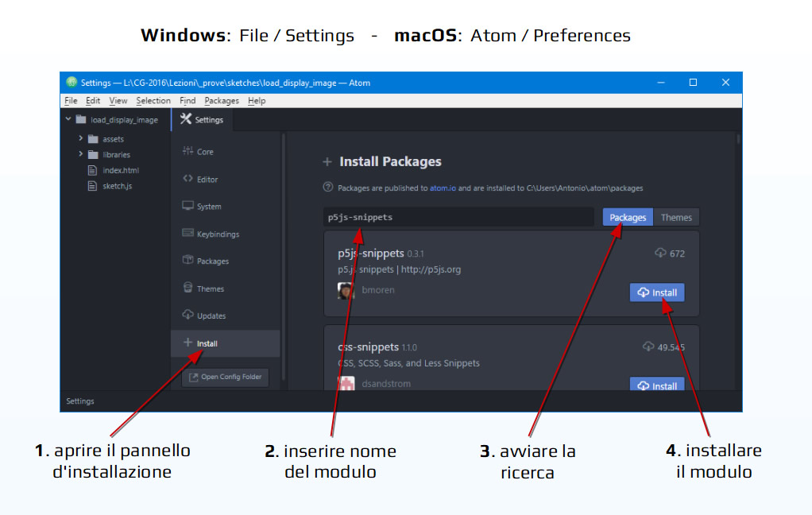Open the Selection menu
The width and height of the screenshot is (812, 515).
click(x=153, y=100)
